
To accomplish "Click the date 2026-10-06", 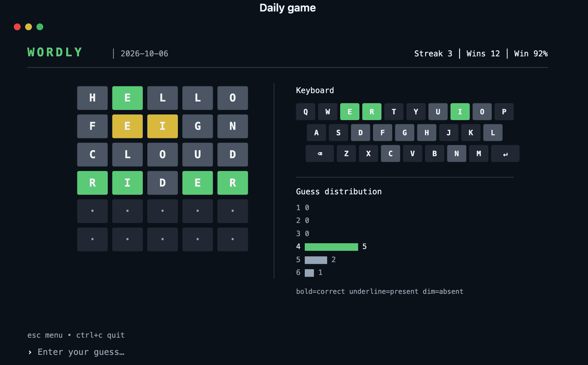I will (144, 54).
